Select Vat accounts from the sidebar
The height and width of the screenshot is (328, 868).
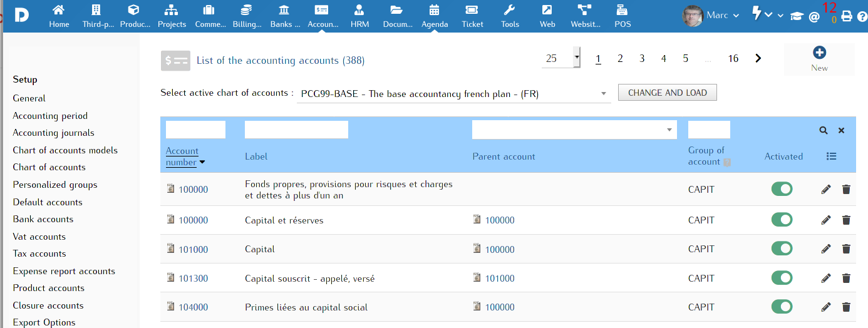click(39, 237)
